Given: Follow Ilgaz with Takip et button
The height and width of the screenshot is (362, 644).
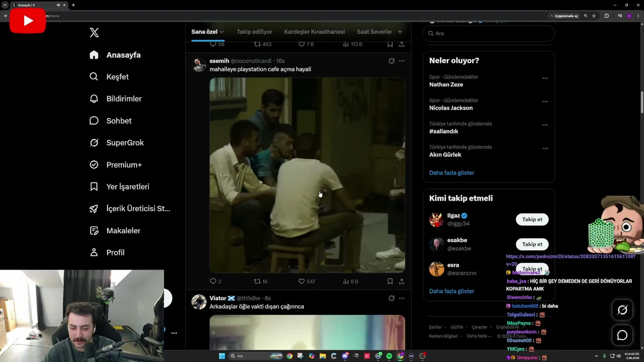Looking at the screenshot, I should click(532, 220).
